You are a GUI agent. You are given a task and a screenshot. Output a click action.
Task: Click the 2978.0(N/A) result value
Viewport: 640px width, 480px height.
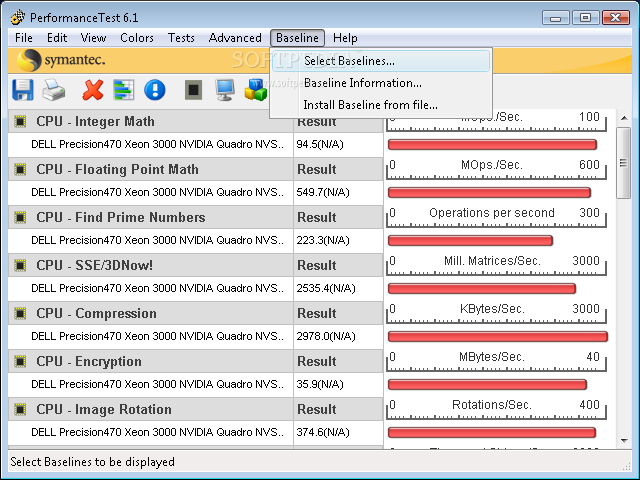[326, 336]
